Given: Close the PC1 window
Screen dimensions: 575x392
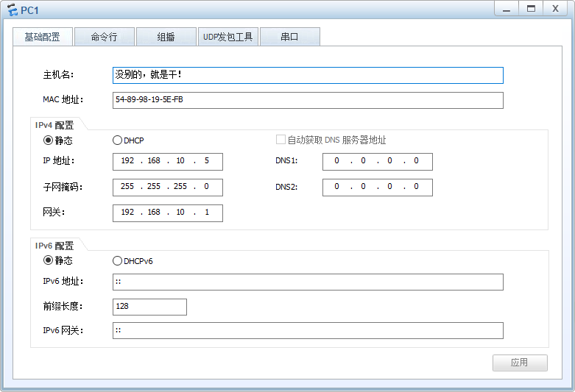Looking at the screenshot, I should click(556, 9).
